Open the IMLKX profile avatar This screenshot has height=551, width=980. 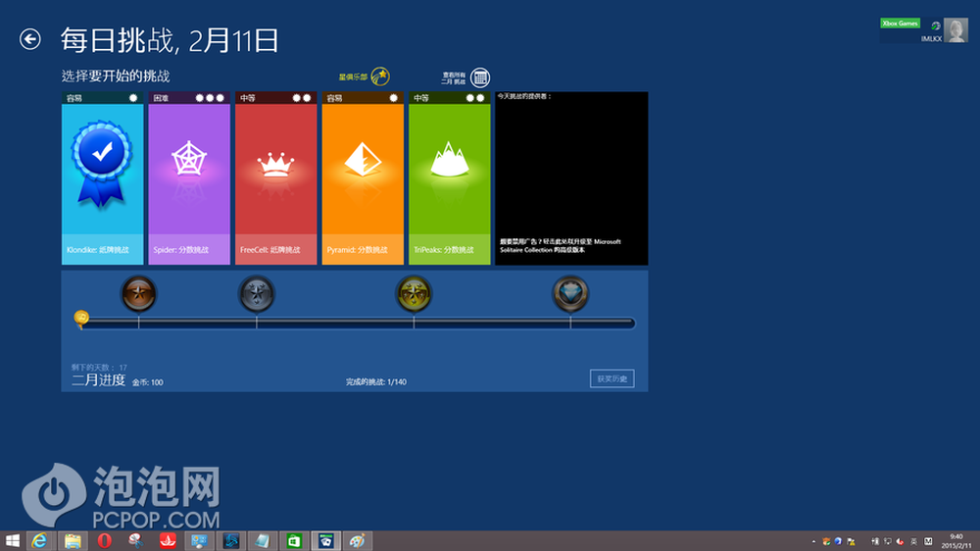tap(955, 30)
